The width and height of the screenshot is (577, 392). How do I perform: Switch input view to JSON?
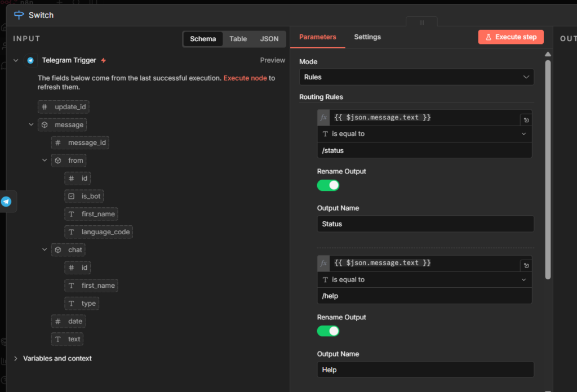point(269,39)
